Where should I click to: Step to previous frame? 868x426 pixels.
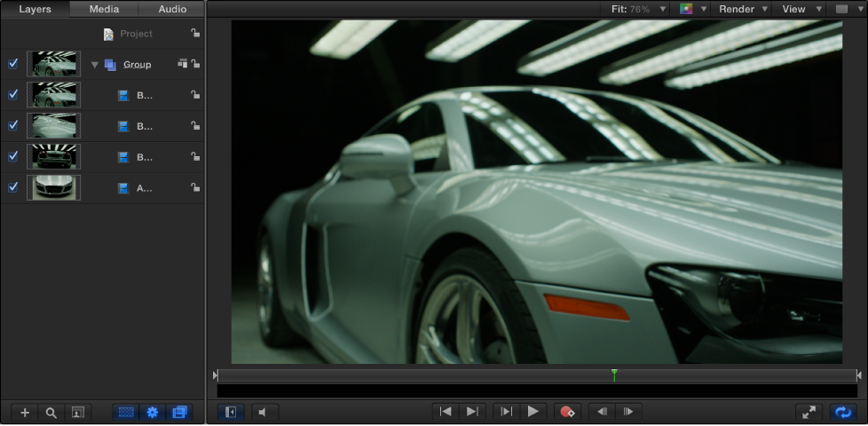602,412
